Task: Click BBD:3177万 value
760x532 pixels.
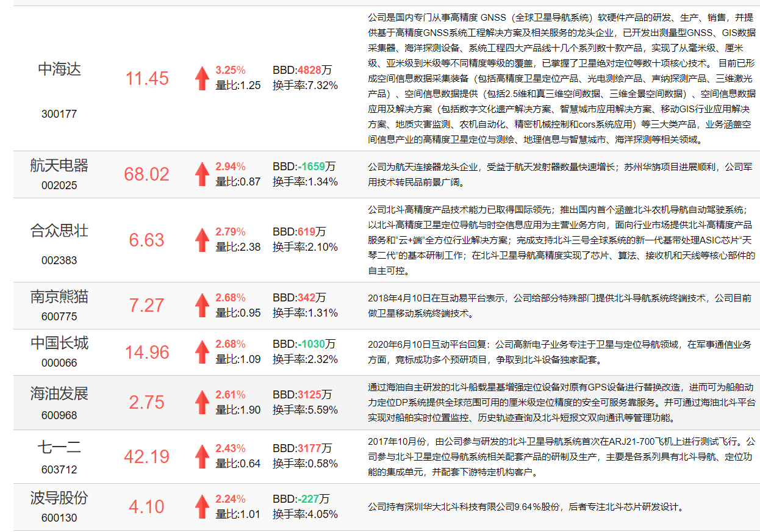Action: click(x=302, y=448)
